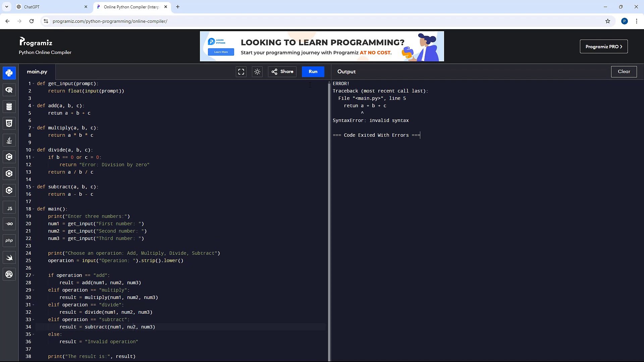Select the HTML editor icon

pos(9,123)
